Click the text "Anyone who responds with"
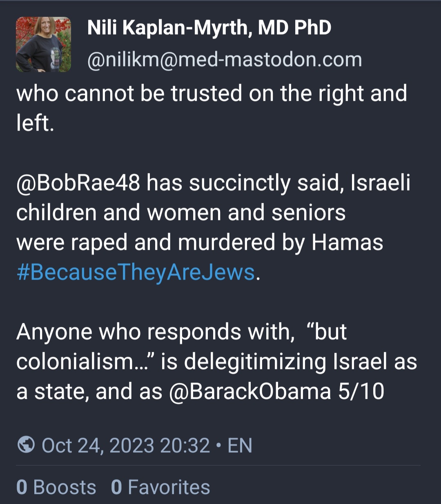441x504 pixels. click(153, 332)
